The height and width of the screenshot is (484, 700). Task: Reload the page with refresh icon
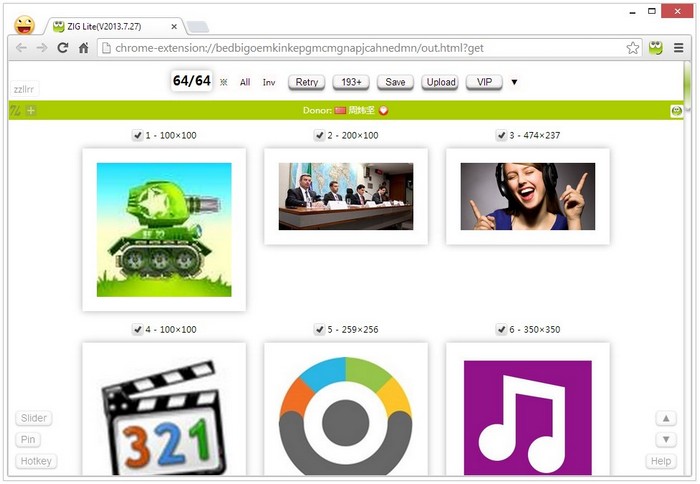tap(63, 48)
